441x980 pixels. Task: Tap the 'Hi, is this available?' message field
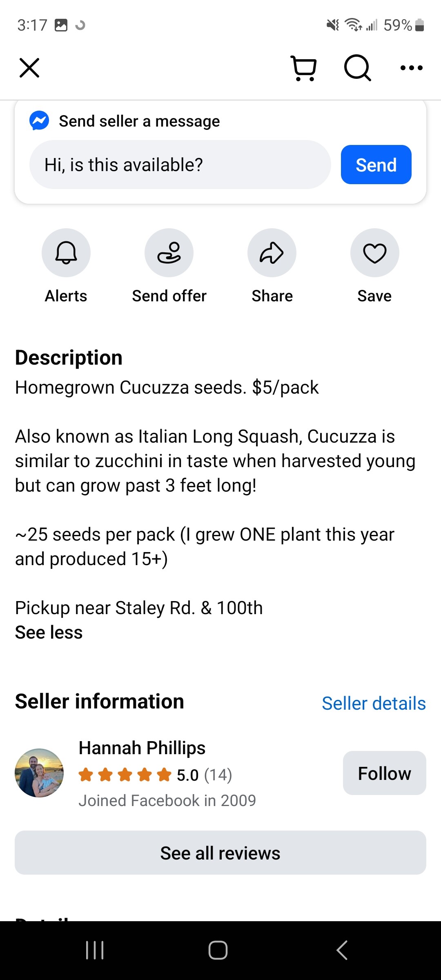point(180,165)
